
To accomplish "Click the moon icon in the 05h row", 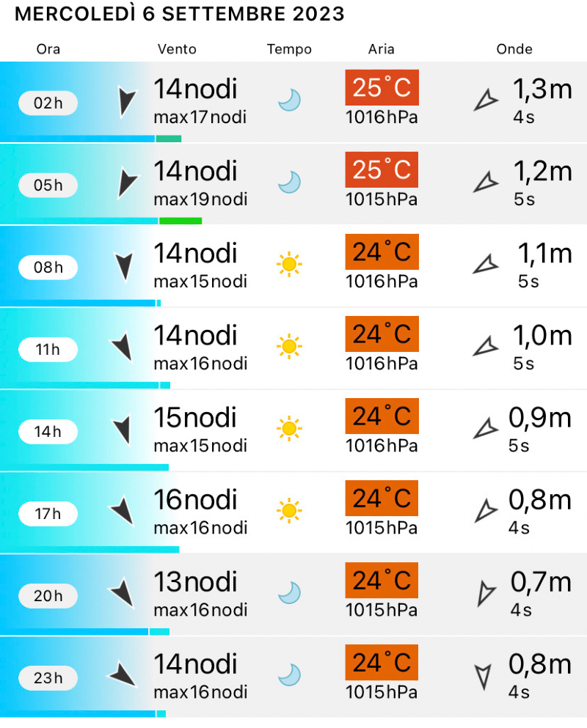I will [290, 181].
